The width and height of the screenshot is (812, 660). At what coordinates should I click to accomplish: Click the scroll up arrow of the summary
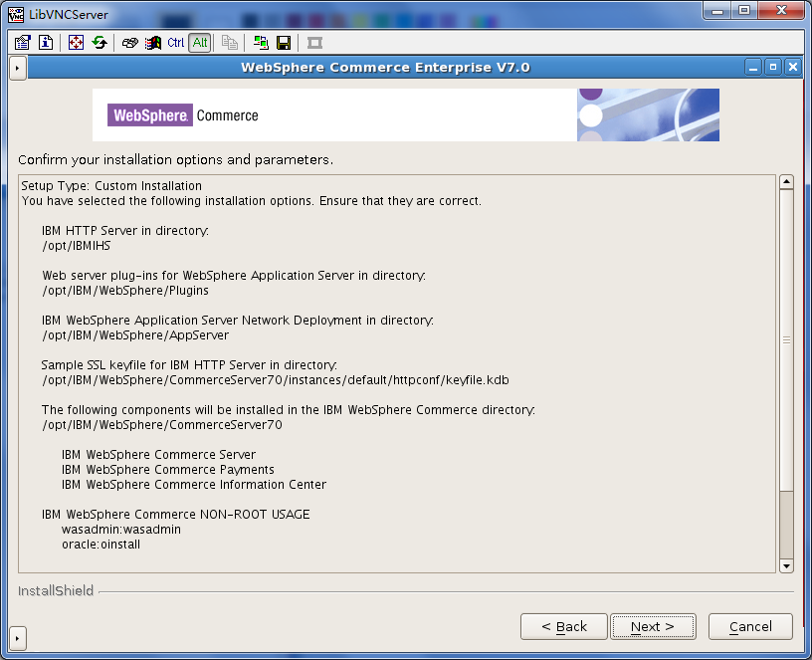point(786,182)
